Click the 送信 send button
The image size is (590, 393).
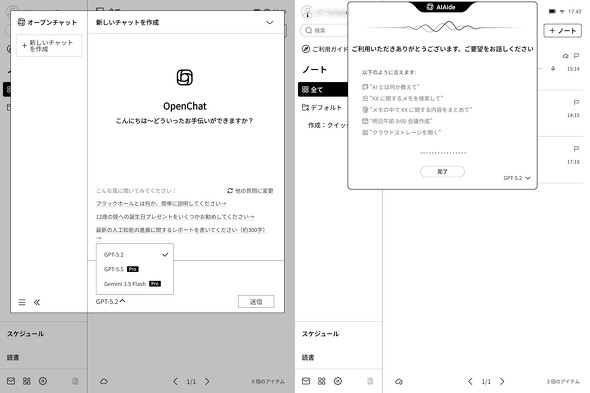pos(256,302)
